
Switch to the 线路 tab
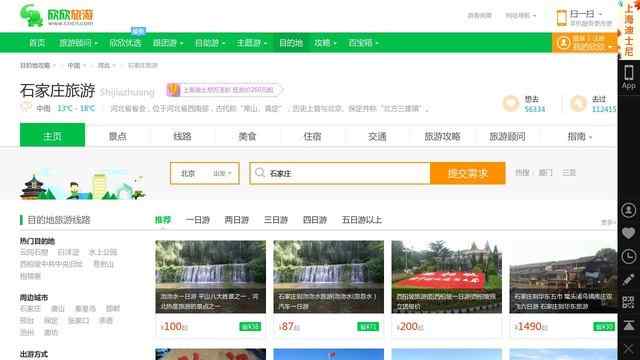182,136
